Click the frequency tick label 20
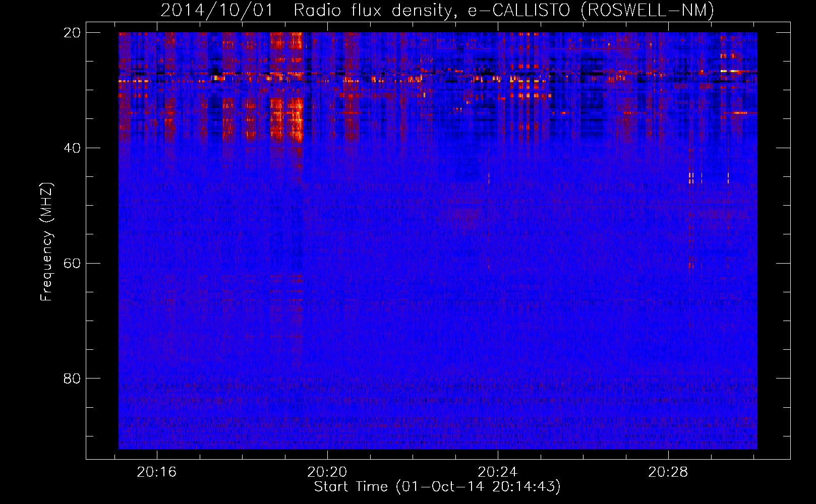The height and width of the screenshot is (504, 816). 72,33
